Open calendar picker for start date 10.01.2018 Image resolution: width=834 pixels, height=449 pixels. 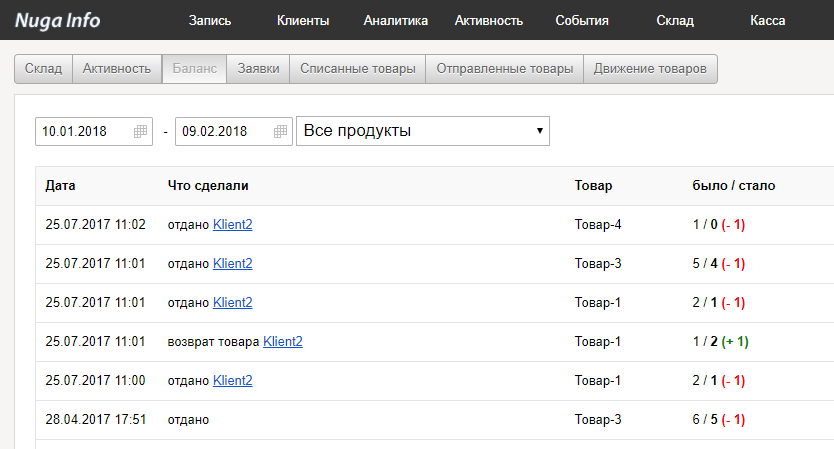pyautogui.click(x=140, y=131)
